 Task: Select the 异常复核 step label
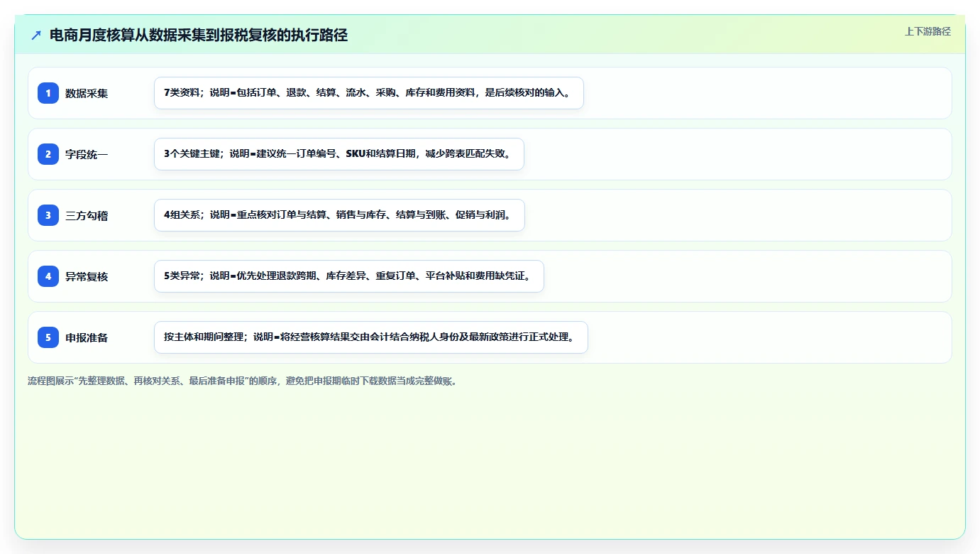coord(87,276)
